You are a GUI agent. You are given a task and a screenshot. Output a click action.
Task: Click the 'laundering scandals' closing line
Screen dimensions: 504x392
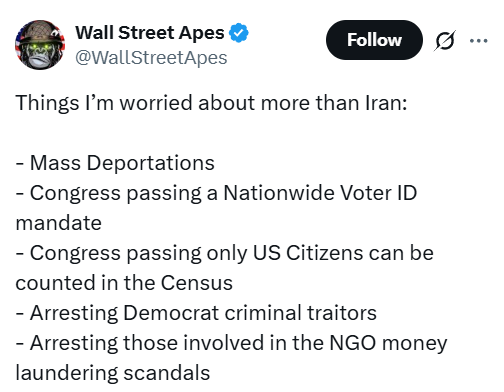click(x=113, y=373)
